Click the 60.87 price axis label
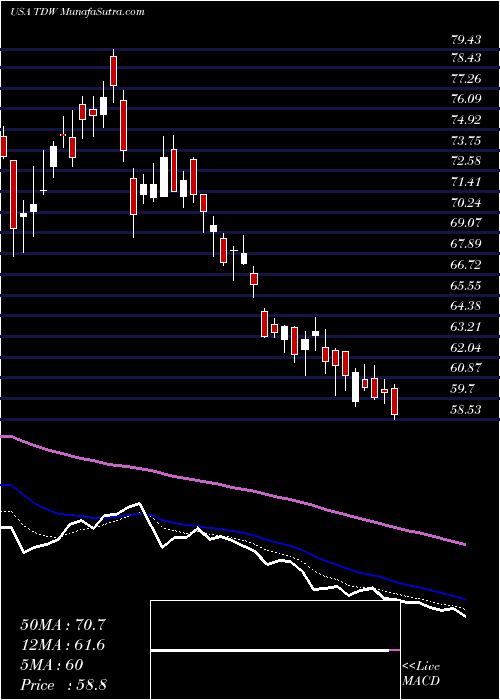 click(x=466, y=368)
